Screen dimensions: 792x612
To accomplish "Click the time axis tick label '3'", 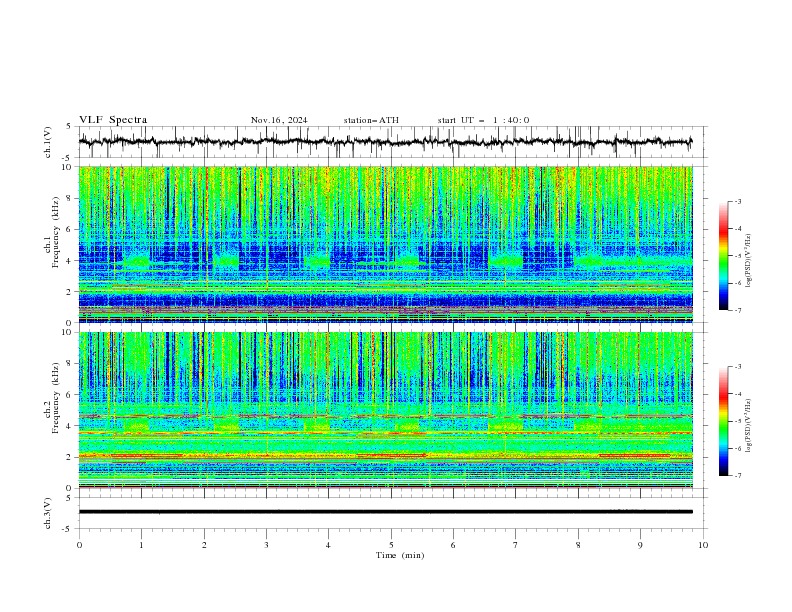I will 266,545.
